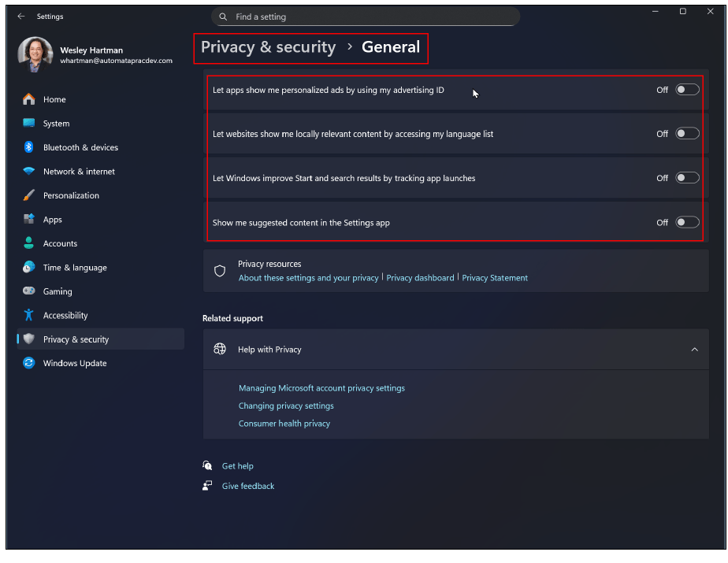This screenshot has height=563, width=728.
Task: Enable personalized ads advertising ID toggle
Action: point(687,90)
